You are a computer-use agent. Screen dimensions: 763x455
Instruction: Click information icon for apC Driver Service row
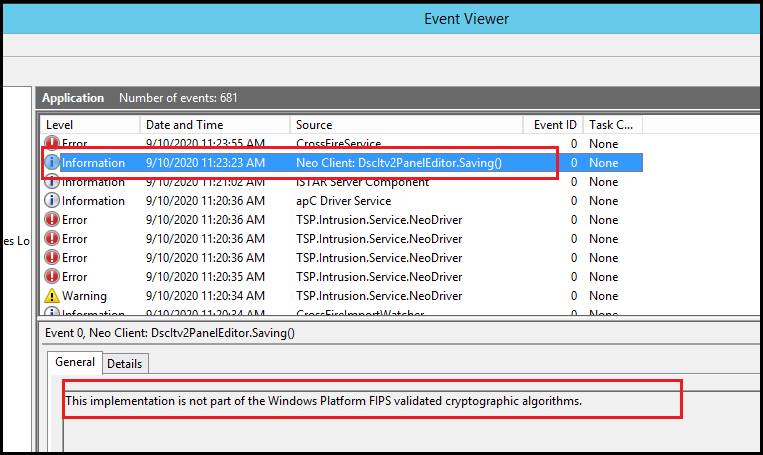point(53,201)
